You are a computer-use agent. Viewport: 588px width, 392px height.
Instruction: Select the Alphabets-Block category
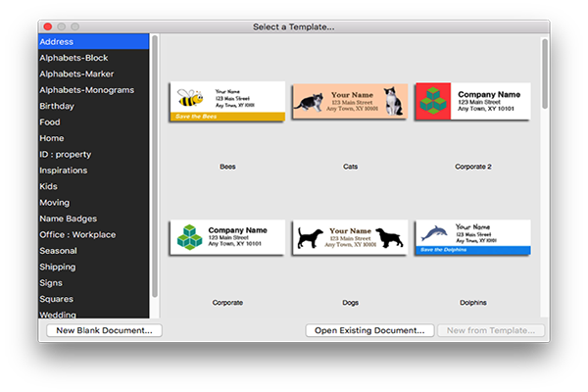click(x=93, y=58)
